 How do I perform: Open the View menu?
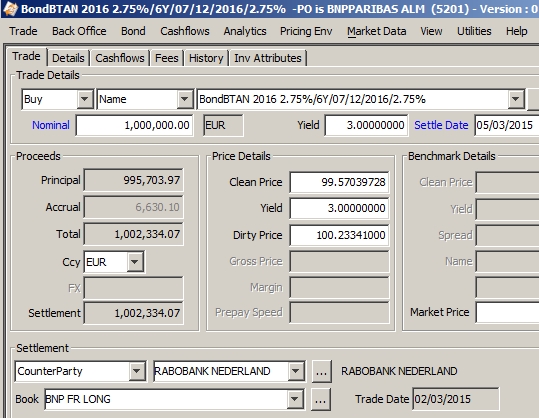[x=431, y=31]
